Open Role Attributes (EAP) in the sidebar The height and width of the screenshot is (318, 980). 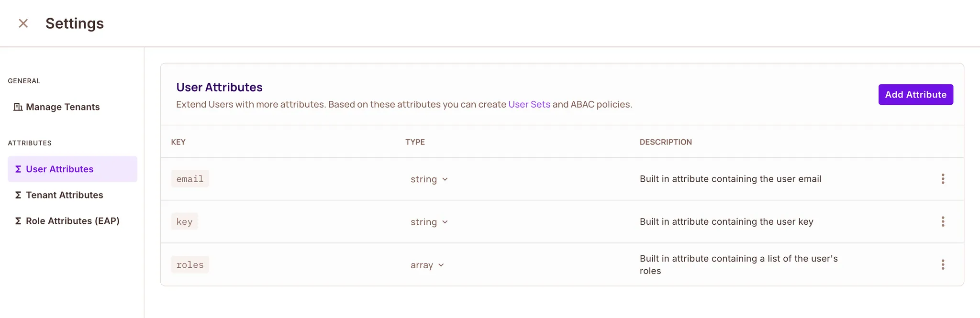(72, 221)
